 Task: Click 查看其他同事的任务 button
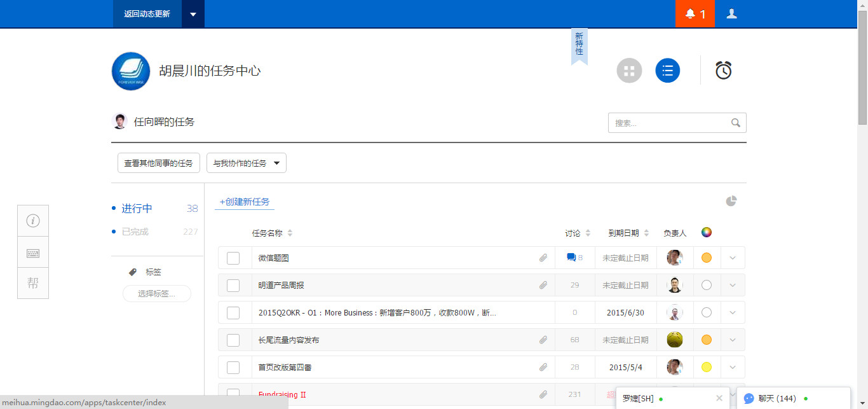click(x=159, y=163)
